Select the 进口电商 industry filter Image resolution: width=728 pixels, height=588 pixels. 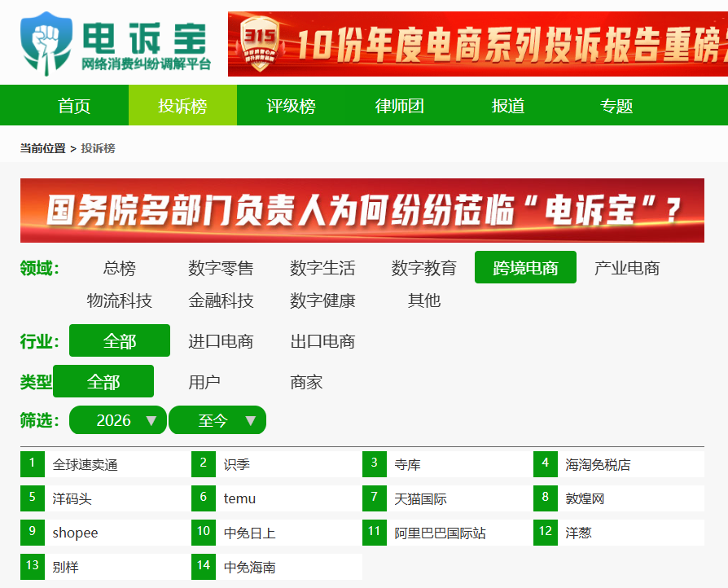[221, 341]
